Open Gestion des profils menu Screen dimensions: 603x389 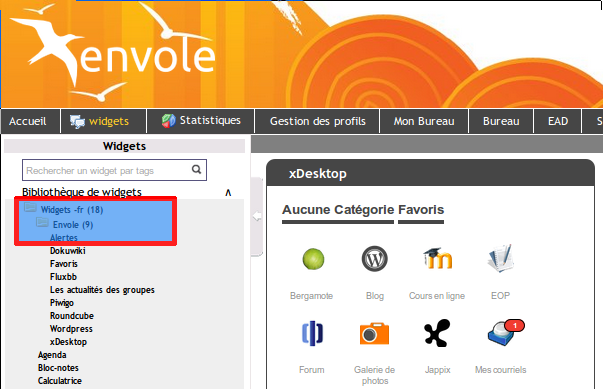click(x=318, y=121)
